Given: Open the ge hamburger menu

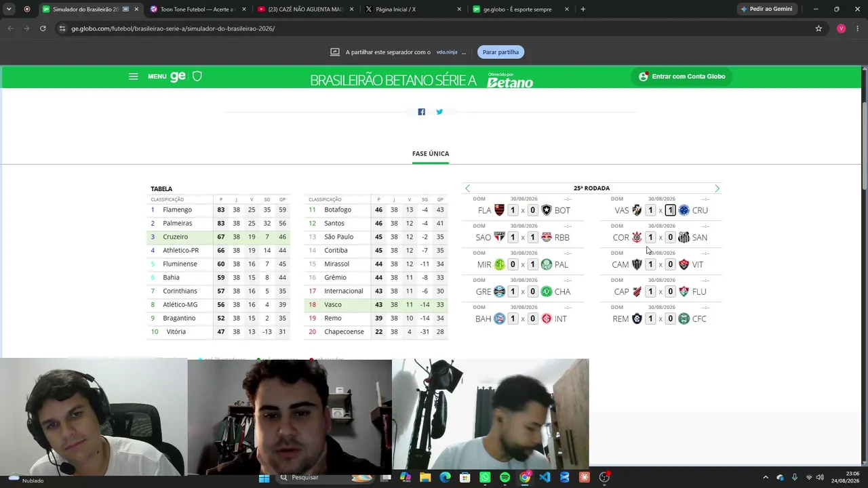Looking at the screenshot, I should [x=133, y=77].
